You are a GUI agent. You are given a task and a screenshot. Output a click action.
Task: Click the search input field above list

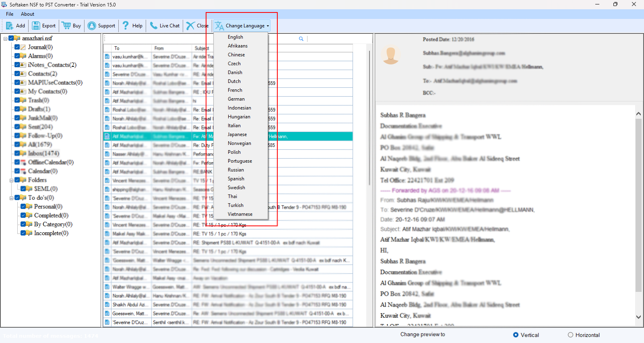(x=201, y=39)
